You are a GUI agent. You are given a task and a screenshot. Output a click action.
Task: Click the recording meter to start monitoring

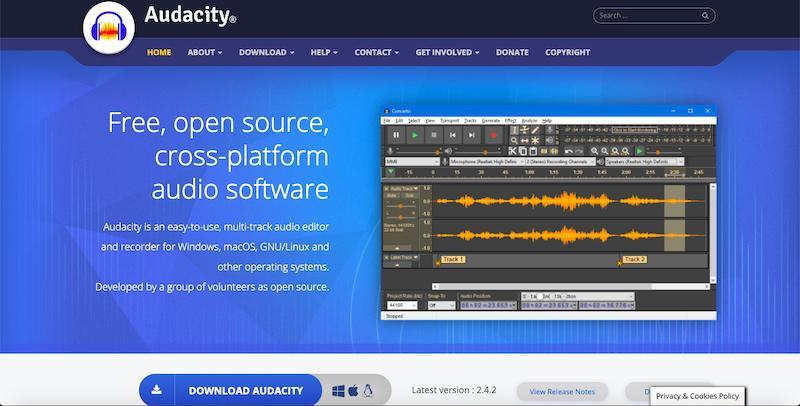(x=635, y=130)
